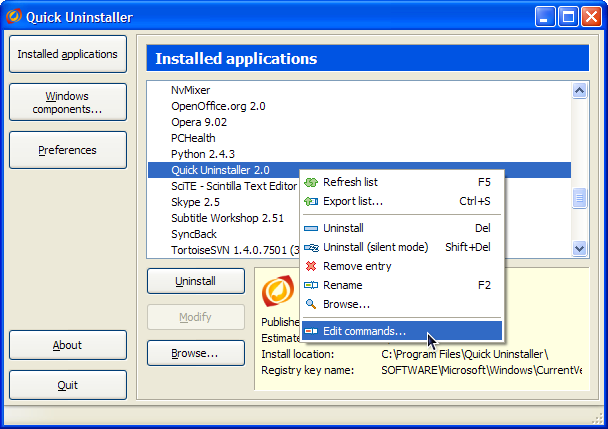This screenshot has width=608, height=429.
Task: Open the Installed applications sidebar button
Action: pyautogui.click(x=68, y=54)
